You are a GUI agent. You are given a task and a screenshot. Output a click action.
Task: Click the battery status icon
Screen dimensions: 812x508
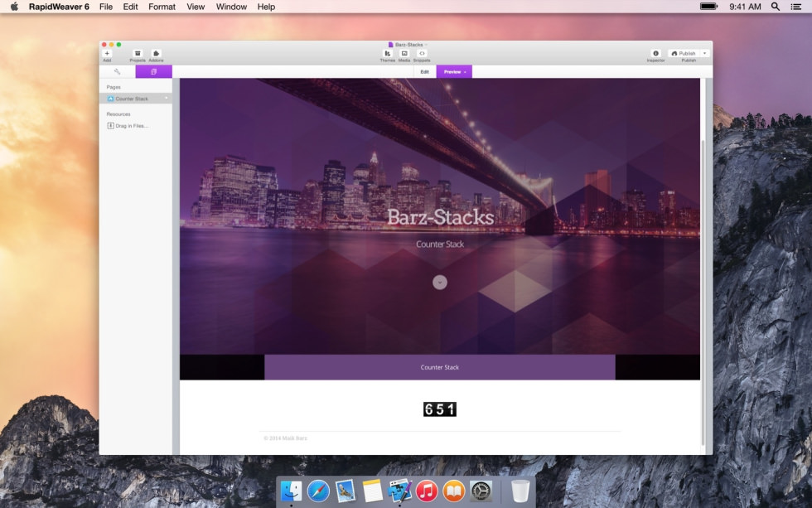(709, 7)
